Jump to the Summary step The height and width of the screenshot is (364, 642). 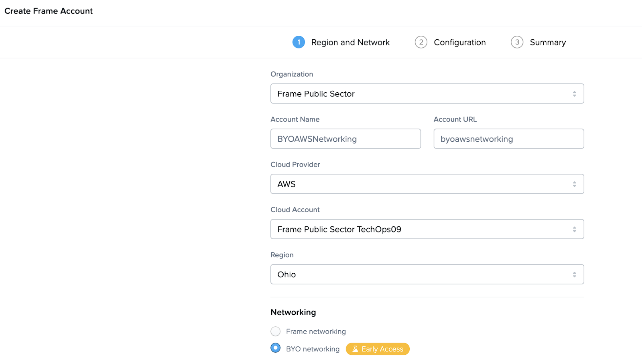click(547, 43)
